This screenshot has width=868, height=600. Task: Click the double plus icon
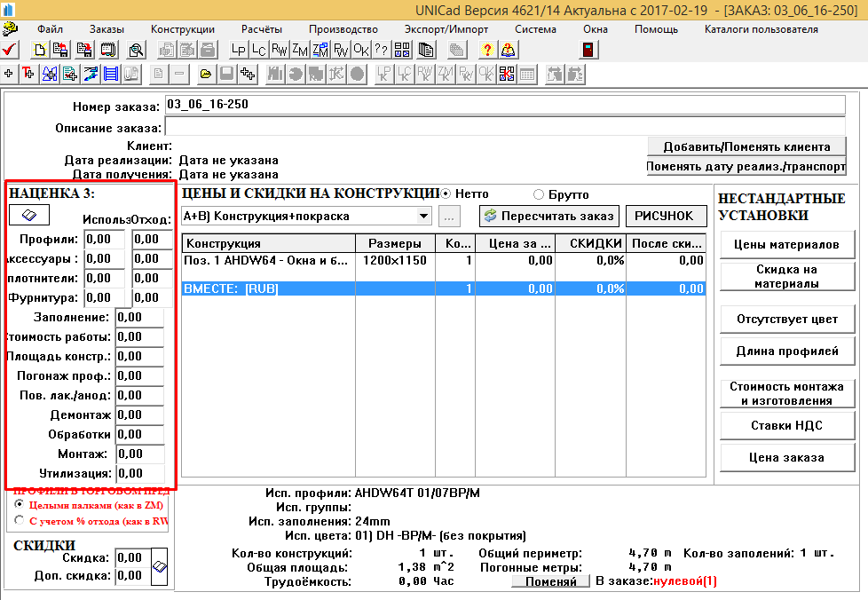(x=247, y=75)
